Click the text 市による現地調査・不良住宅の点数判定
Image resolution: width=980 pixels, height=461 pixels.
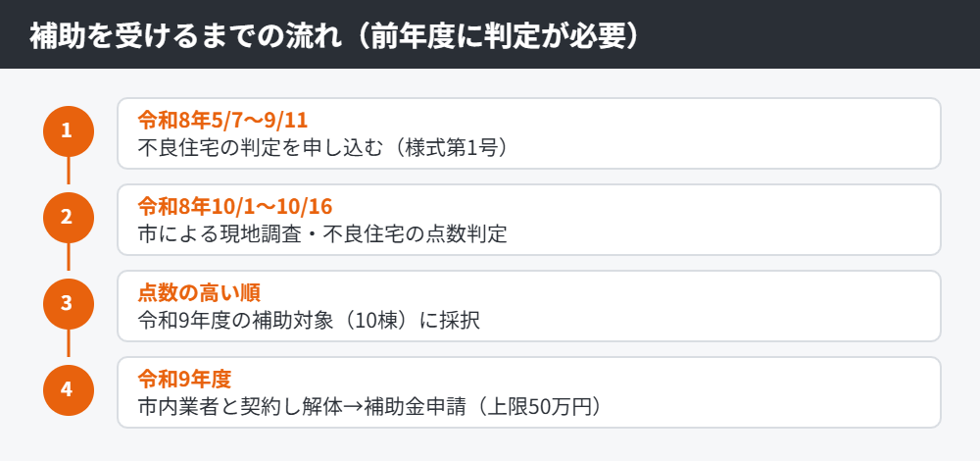click(x=322, y=234)
